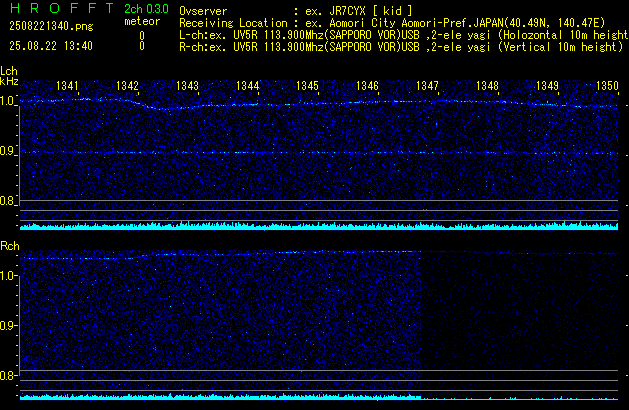Click the cyan signal level graph under Lch

click(319, 226)
